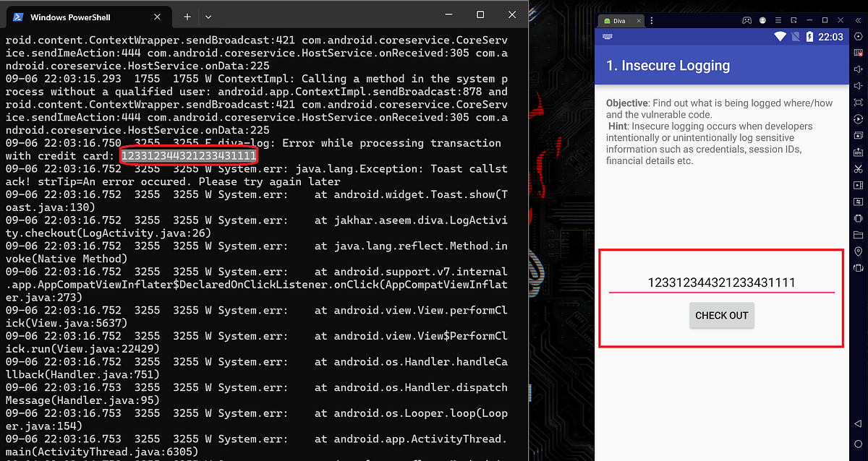Click the profile icon in the emulator title bar

pyautogui.click(x=762, y=20)
